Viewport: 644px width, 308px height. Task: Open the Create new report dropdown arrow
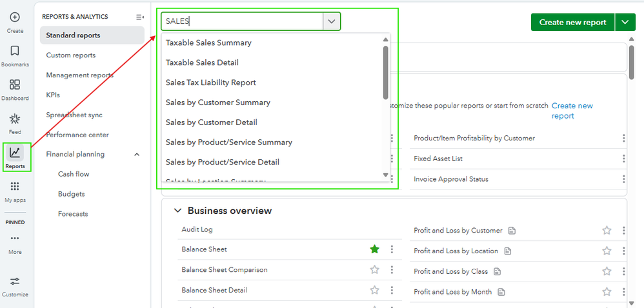pyautogui.click(x=625, y=22)
